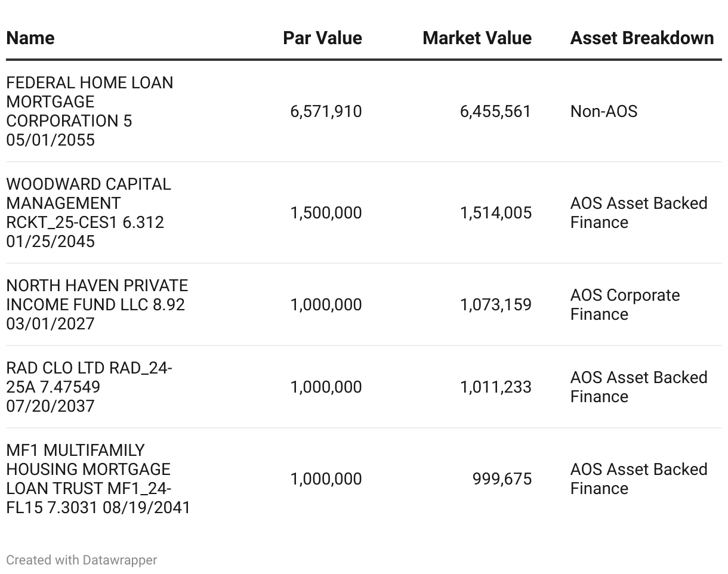Viewport: 728px width, 574px height.
Task: Select the RAD CLO LTD RAD_24-25A name
Action: [x=89, y=387]
